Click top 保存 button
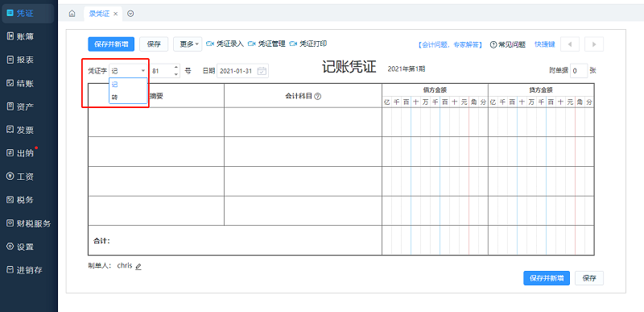Image resolution: width=644 pixels, height=312 pixels. tap(154, 44)
